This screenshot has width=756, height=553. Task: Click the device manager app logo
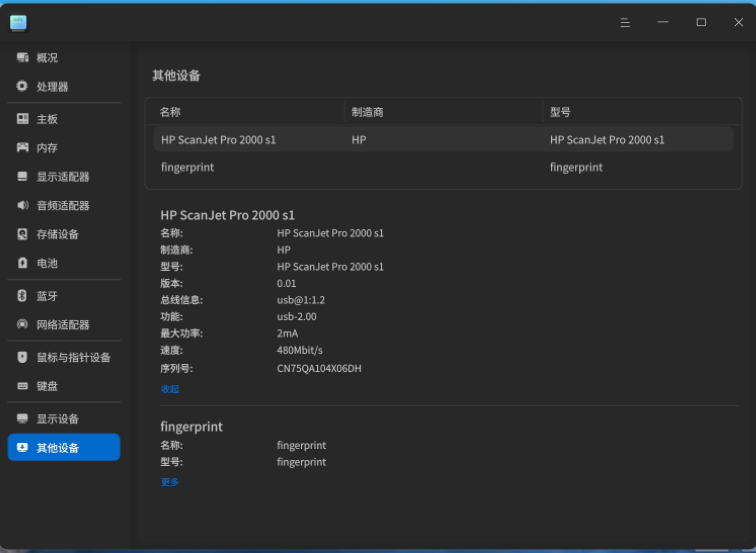click(x=19, y=23)
